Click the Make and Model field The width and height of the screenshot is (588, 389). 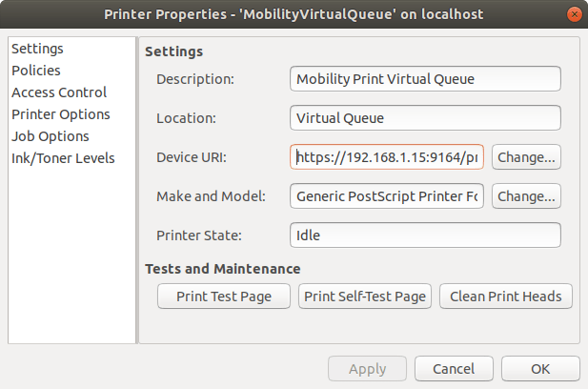click(x=387, y=195)
